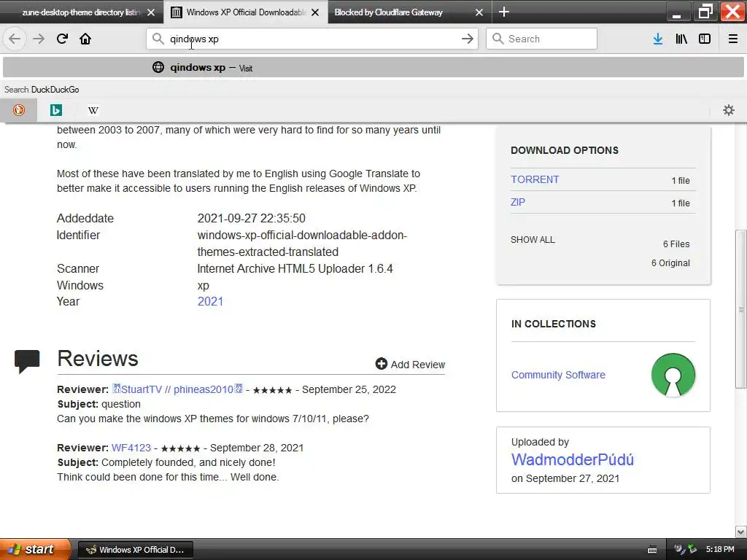Switch to Windows XP Official Downloadable tab
The image size is (747, 560).
[x=245, y=12]
